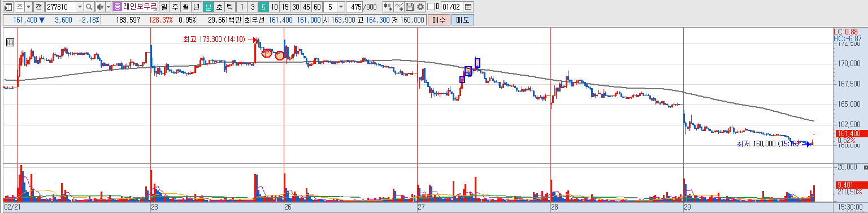Click the candlestick chart type icon
Viewport: 868px width, 213px height.
pos(388,7)
